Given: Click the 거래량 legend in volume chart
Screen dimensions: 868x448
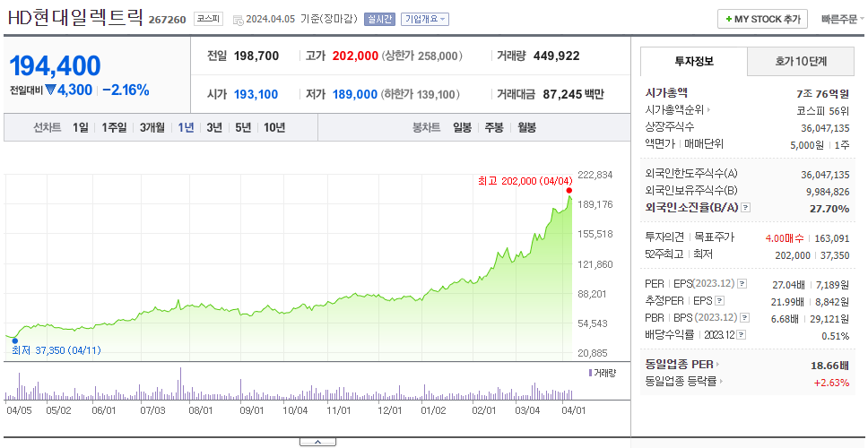Looking at the screenshot, I should (x=603, y=373).
